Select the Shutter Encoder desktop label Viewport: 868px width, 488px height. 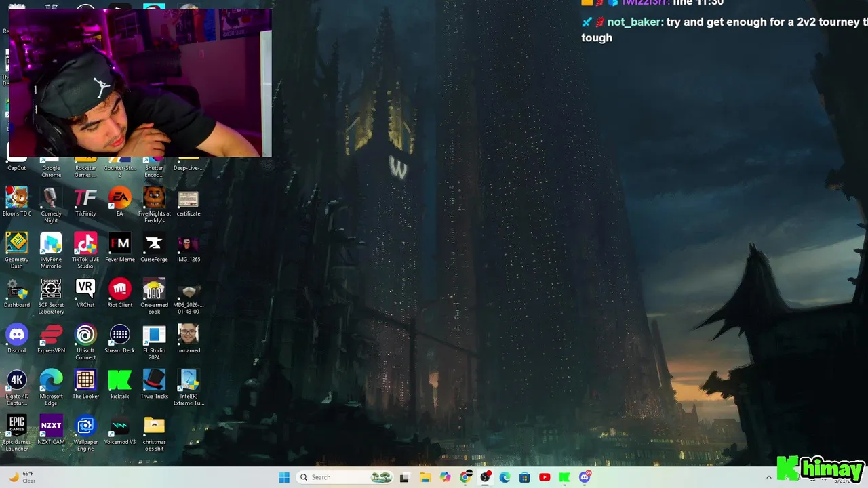pyautogui.click(x=154, y=171)
